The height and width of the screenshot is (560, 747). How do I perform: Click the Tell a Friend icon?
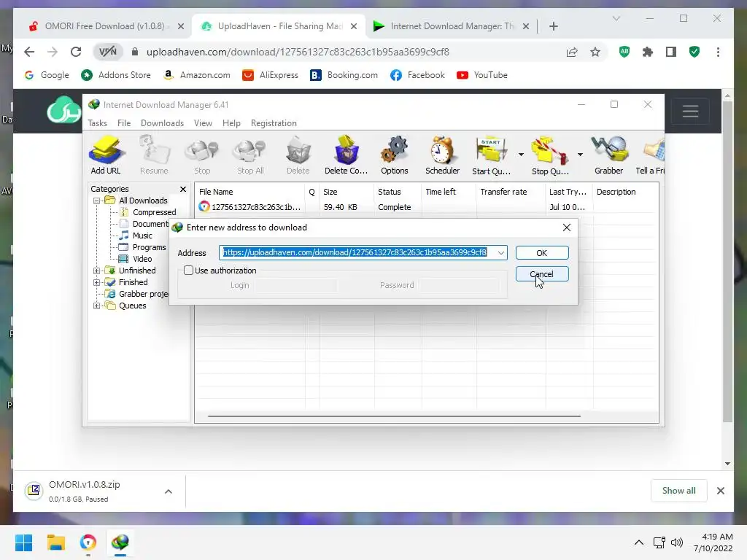(x=651, y=155)
